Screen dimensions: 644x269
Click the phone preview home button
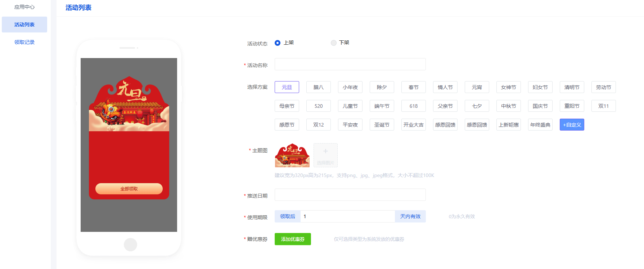click(x=130, y=244)
